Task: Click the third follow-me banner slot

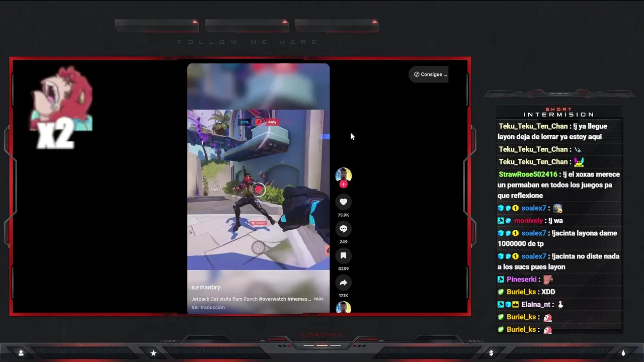Action: coord(336,25)
